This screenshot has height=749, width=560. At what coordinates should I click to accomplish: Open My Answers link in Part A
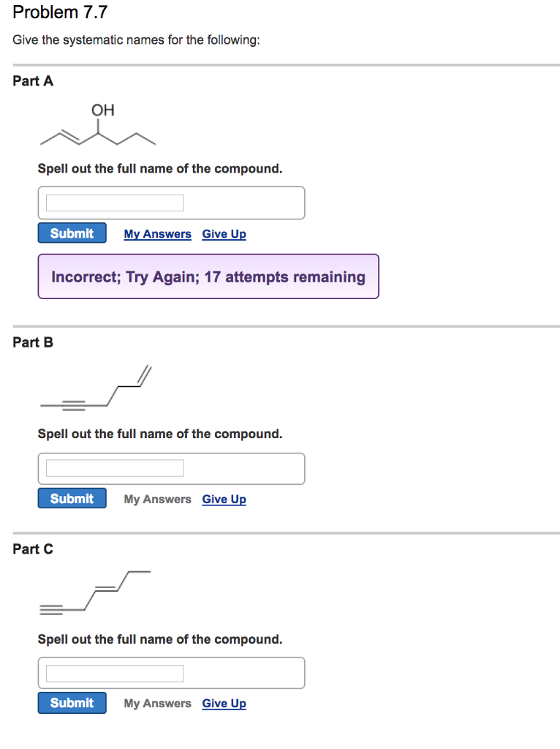pyautogui.click(x=157, y=233)
